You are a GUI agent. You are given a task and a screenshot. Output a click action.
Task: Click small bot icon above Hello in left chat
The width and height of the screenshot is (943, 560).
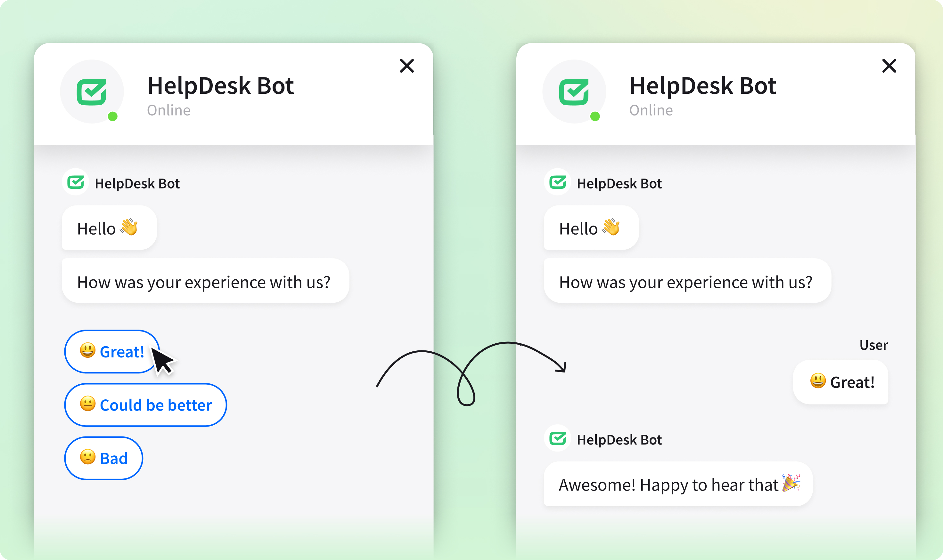(76, 182)
